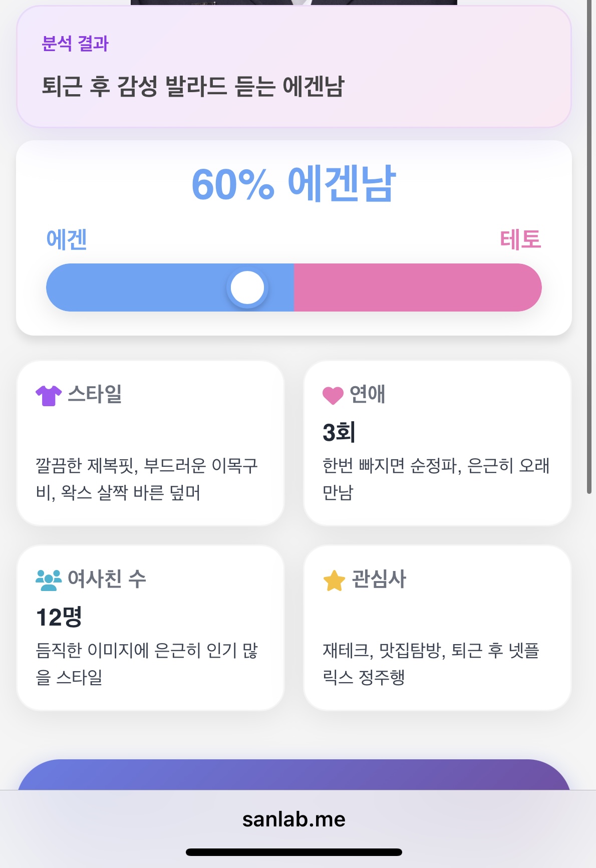The image size is (596, 868).
Task: Click the yellow star 관심사 icon
Action: click(x=334, y=581)
